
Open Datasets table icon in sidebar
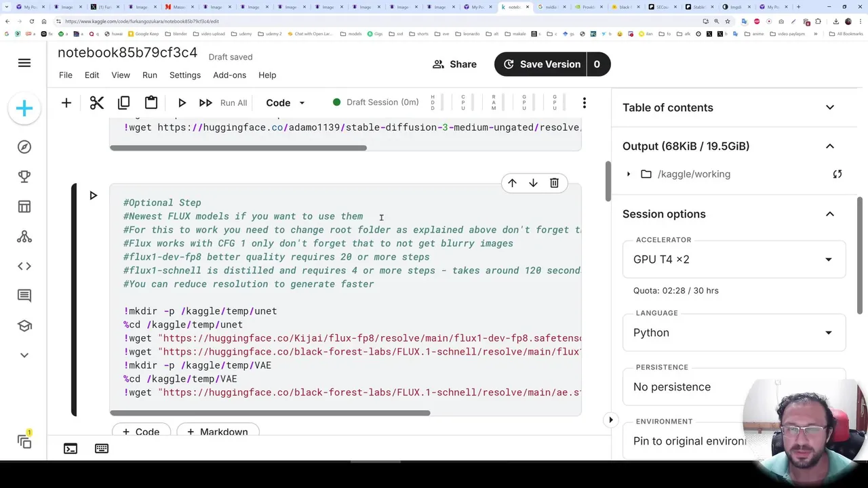[x=24, y=207]
